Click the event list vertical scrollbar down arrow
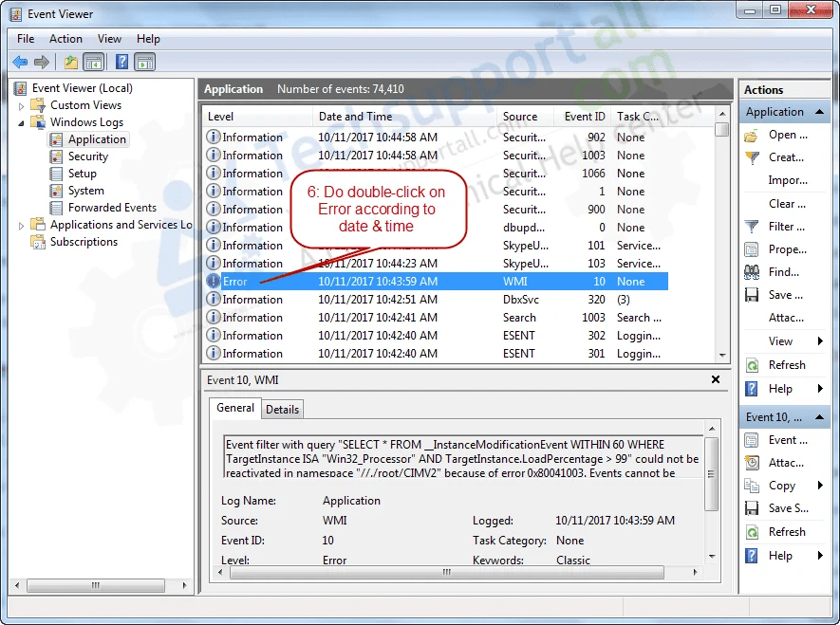Image resolution: width=840 pixels, height=625 pixels. click(722, 356)
